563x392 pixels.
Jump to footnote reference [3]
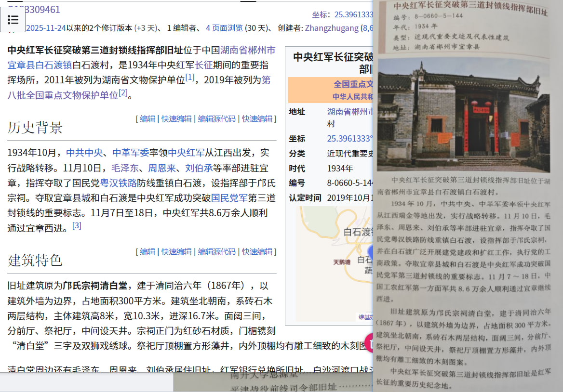(x=77, y=225)
